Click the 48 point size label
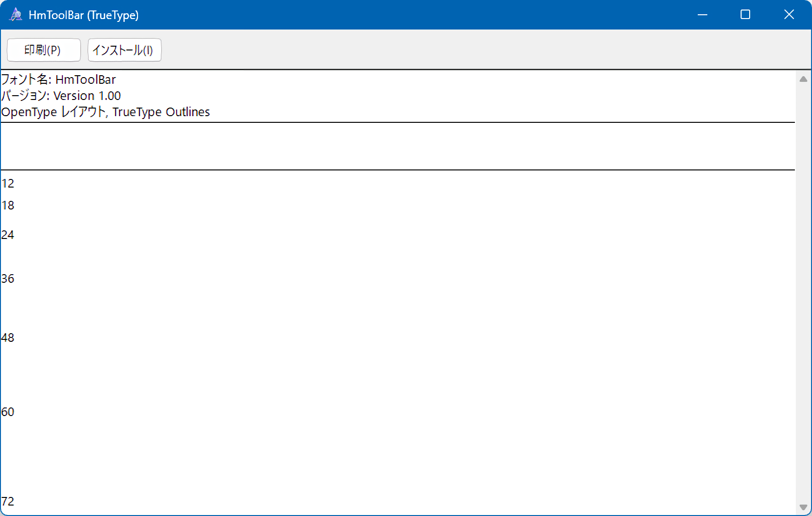This screenshot has height=516, width=812. [x=8, y=338]
